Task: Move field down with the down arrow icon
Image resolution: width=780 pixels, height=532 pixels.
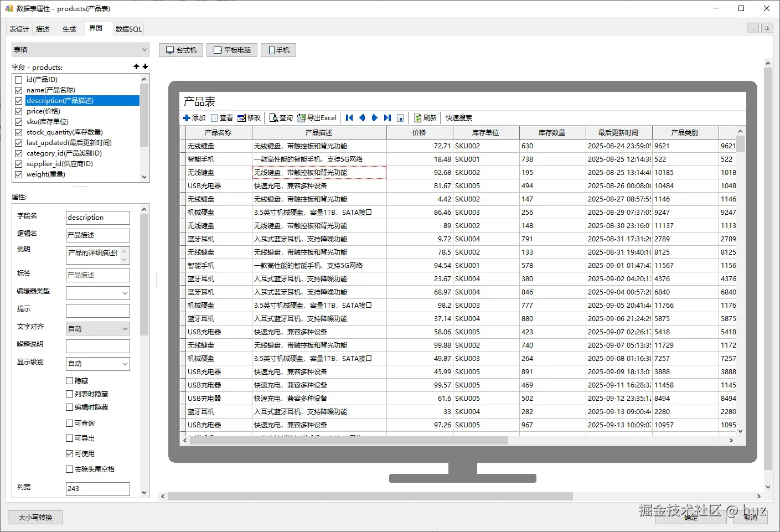Action: [x=146, y=66]
